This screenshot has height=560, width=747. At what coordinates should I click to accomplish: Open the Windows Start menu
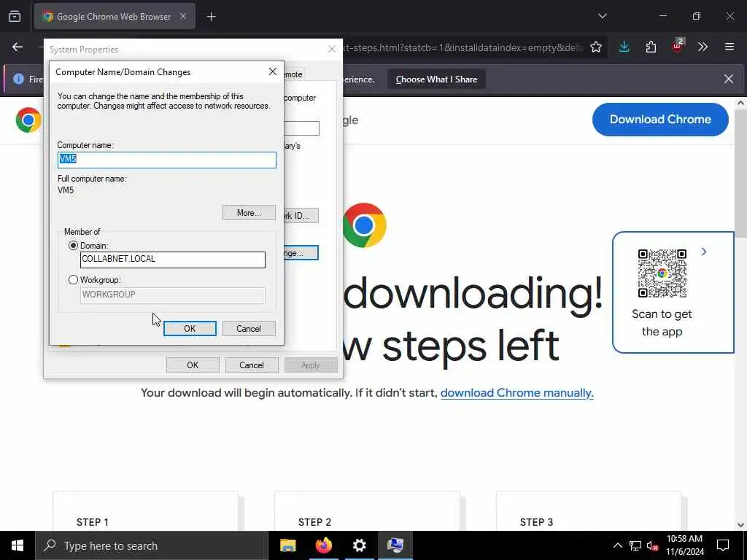click(18, 545)
